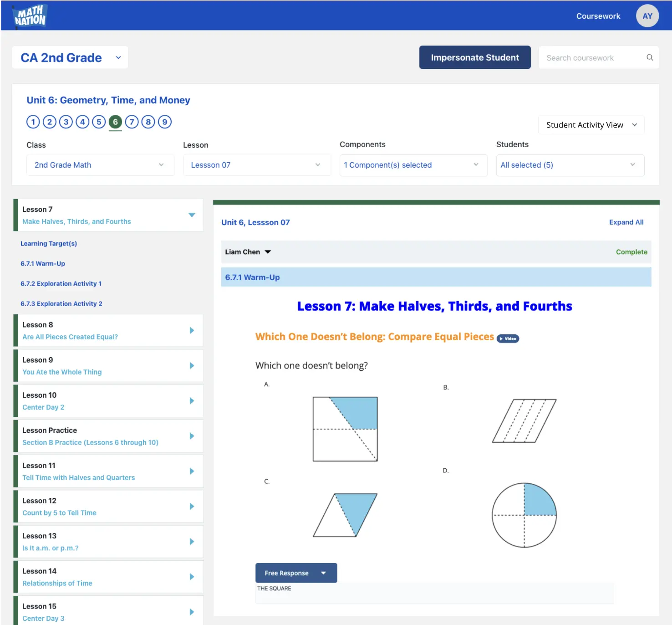Open 6.7.2 Exploration Activity 1
The image size is (672, 625).
61,283
